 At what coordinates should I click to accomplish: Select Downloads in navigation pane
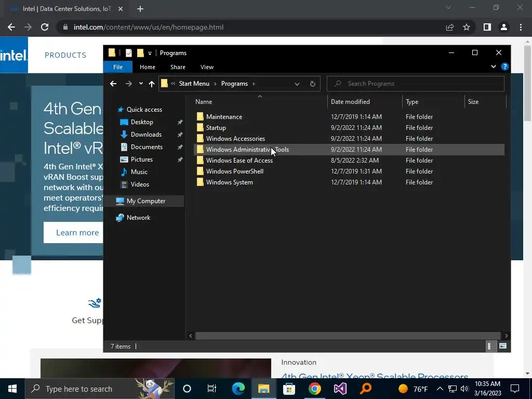click(x=146, y=135)
